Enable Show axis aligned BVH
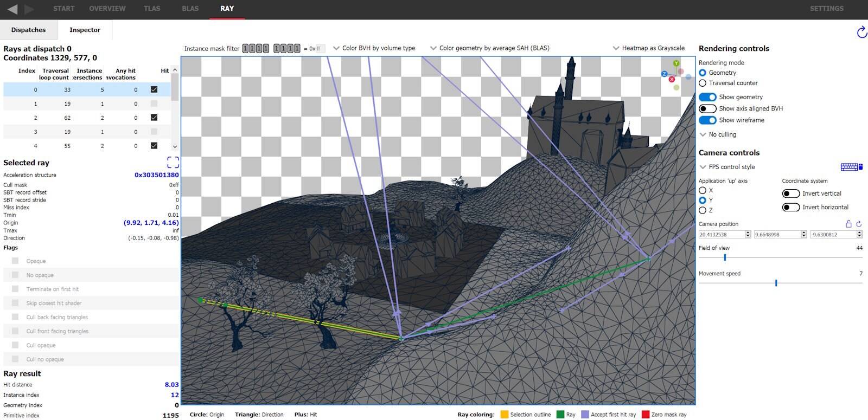This screenshot has width=868, height=420. pos(707,108)
